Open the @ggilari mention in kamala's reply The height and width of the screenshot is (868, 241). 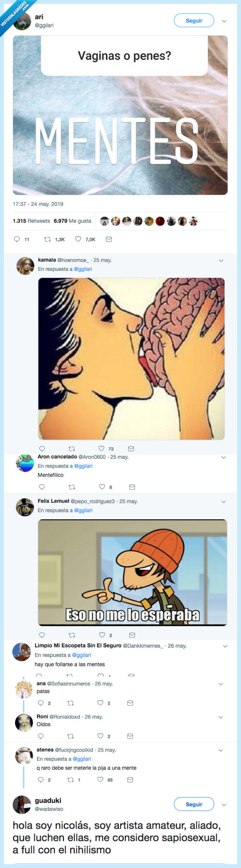[x=83, y=269]
